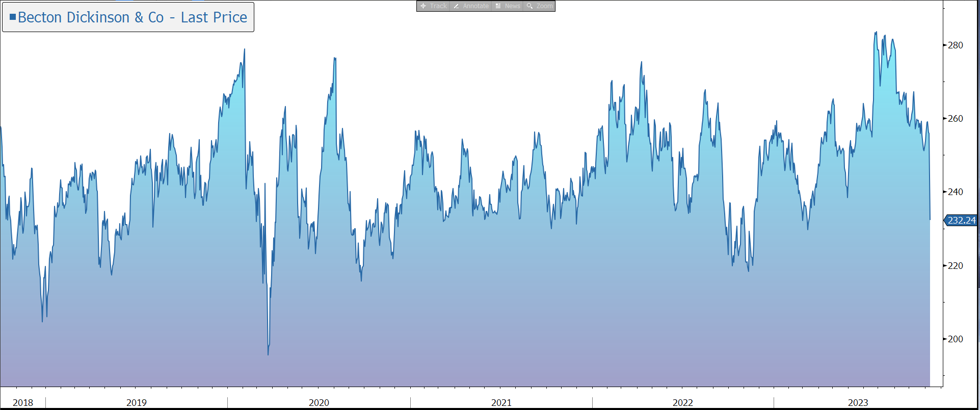Click the 2023 year label
This screenshot has width=980, height=410.
click(x=858, y=403)
